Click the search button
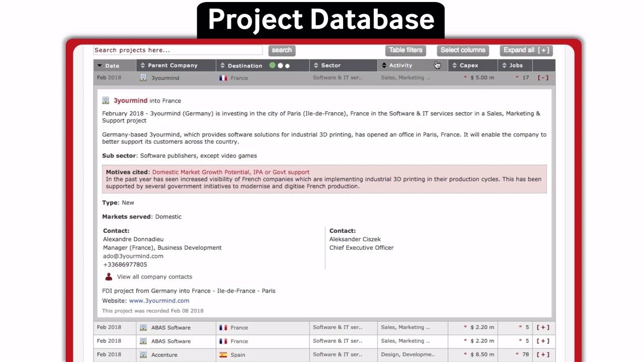The width and height of the screenshot is (644, 362). coord(282,50)
